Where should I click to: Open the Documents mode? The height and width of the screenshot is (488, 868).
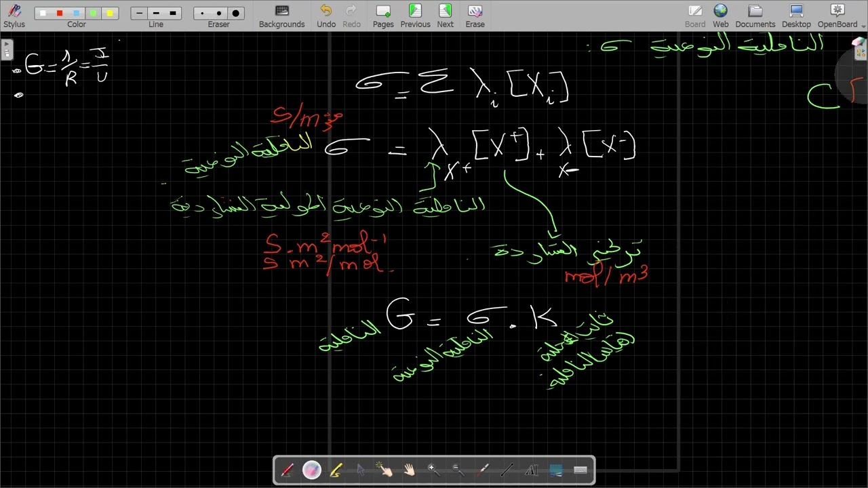tap(755, 16)
